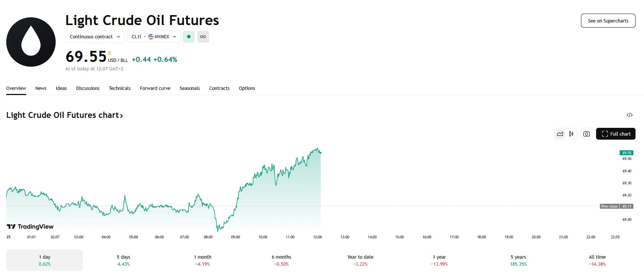Click the 69.55 current price axis label
The image size is (644, 280).
(x=627, y=153)
